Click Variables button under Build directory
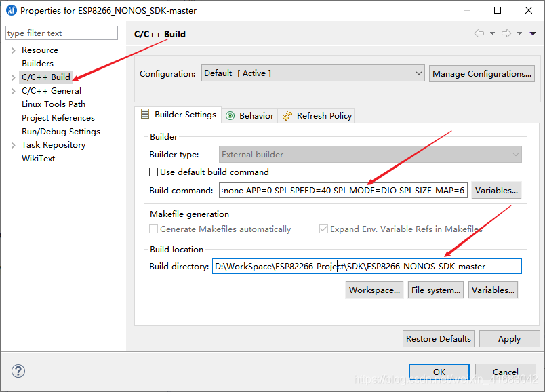The height and width of the screenshot is (392, 545). [x=493, y=290]
